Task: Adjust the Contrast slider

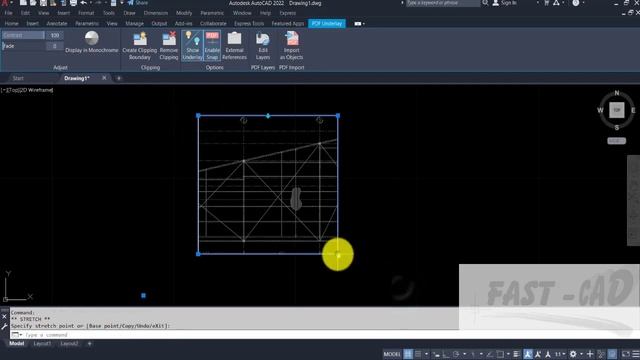Action: coord(23,36)
